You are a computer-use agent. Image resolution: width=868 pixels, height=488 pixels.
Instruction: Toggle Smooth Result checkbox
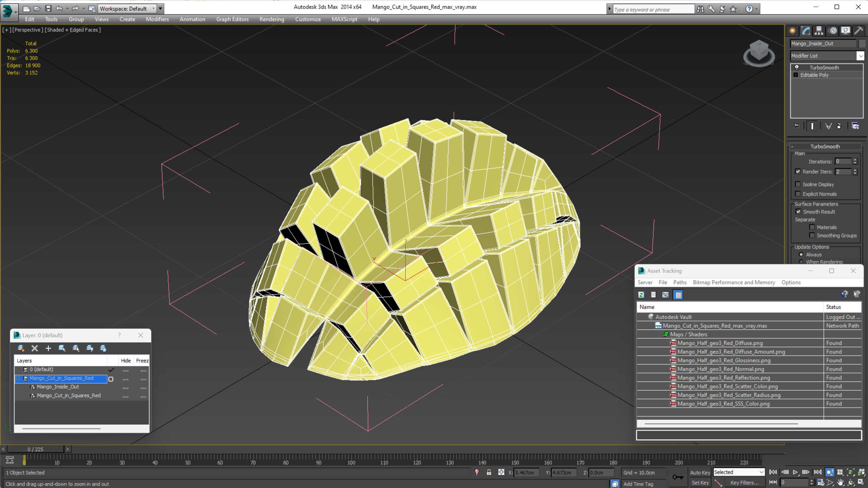(x=798, y=212)
